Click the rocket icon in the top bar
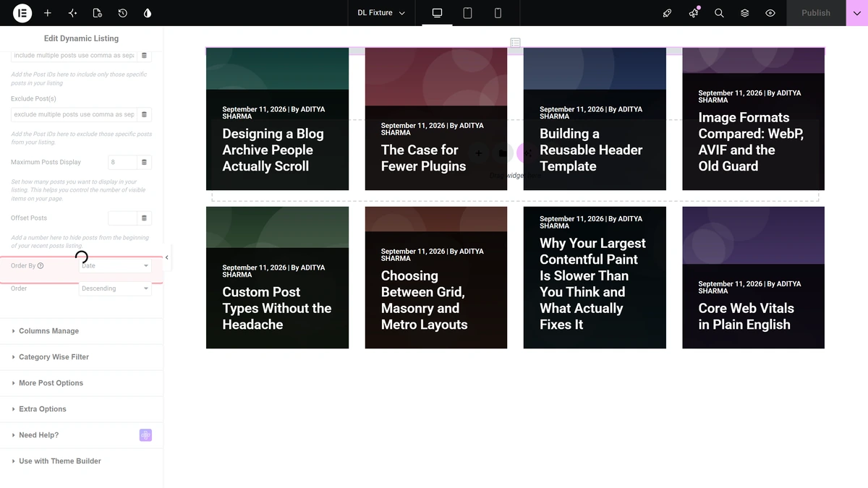This screenshot has height=488, width=868. 668,13
